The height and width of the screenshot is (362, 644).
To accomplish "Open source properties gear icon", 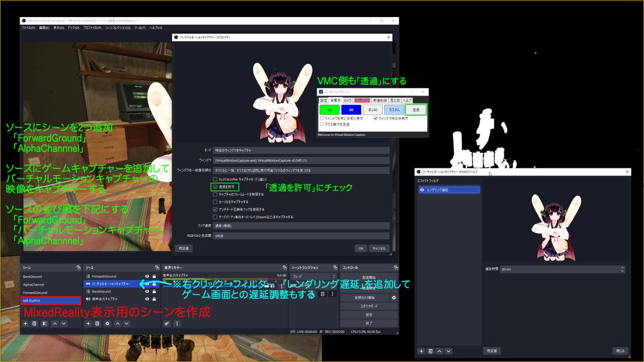I will 107,323.
